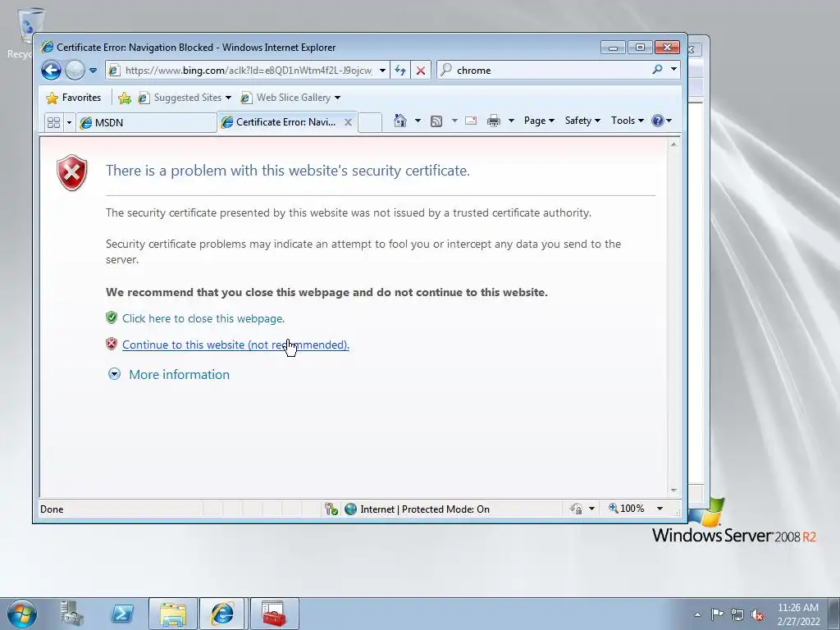Launch Windows PowerShell from taskbar
The width and height of the screenshot is (840, 630).
coord(122,614)
